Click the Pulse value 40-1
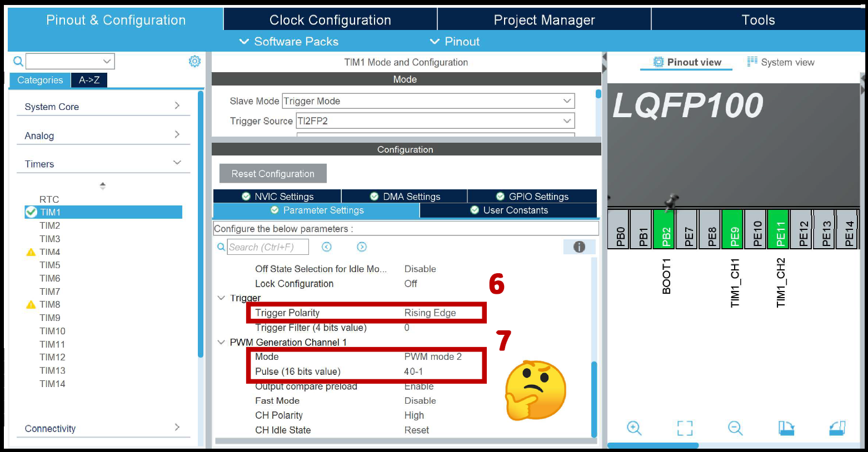The width and height of the screenshot is (868, 452). coord(413,371)
